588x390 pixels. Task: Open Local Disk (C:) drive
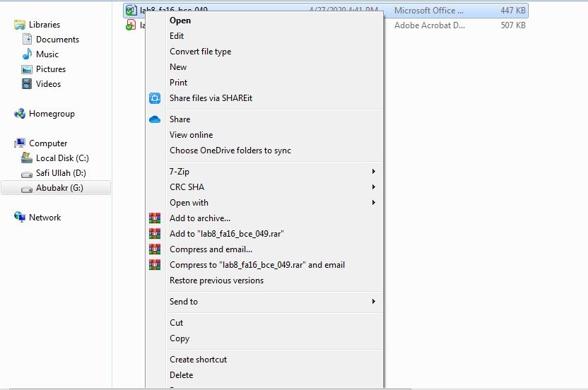[x=62, y=158]
